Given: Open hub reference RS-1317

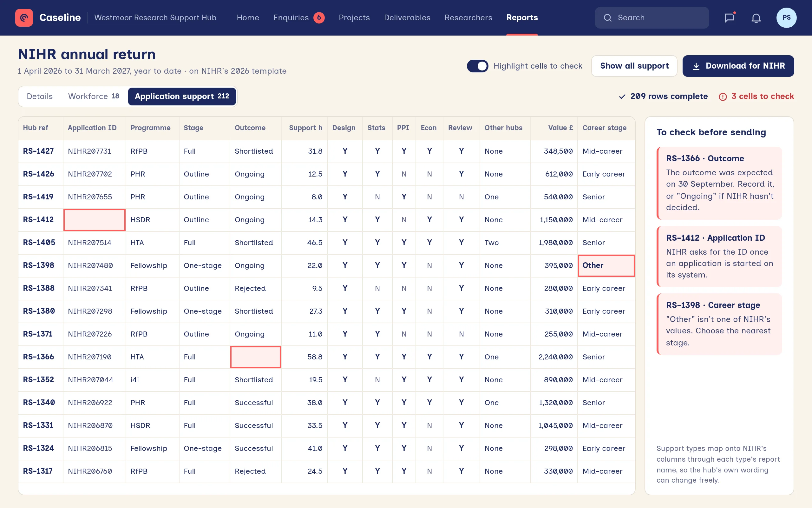Looking at the screenshot, I should point(37,471).
